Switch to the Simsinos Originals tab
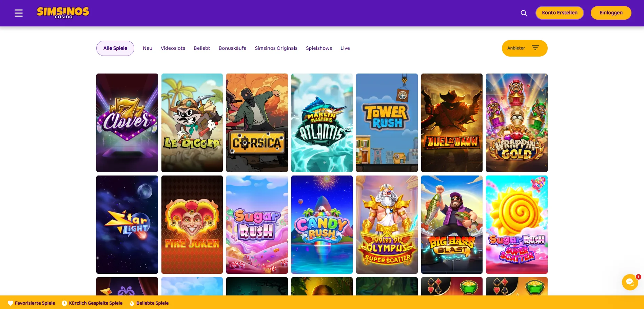Image resolution: width=644 pixels, height=309 pixels. tap(276, 48)
